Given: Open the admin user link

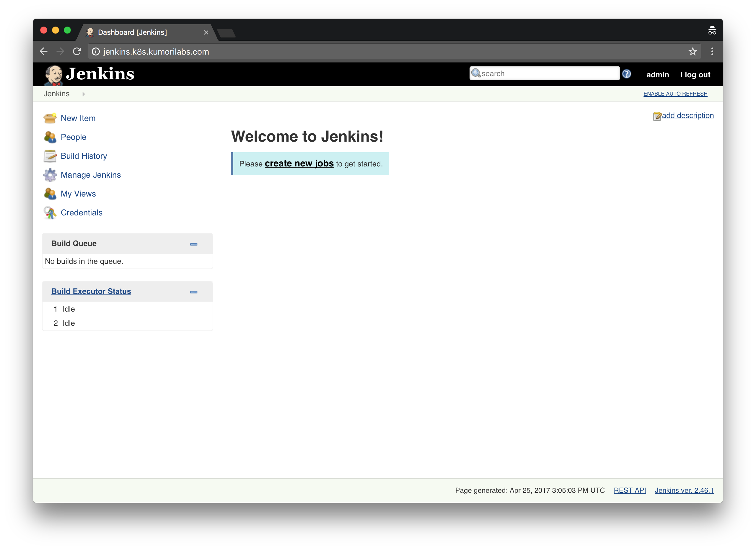Looking at the screenshot, I should (x=658, y=75).
